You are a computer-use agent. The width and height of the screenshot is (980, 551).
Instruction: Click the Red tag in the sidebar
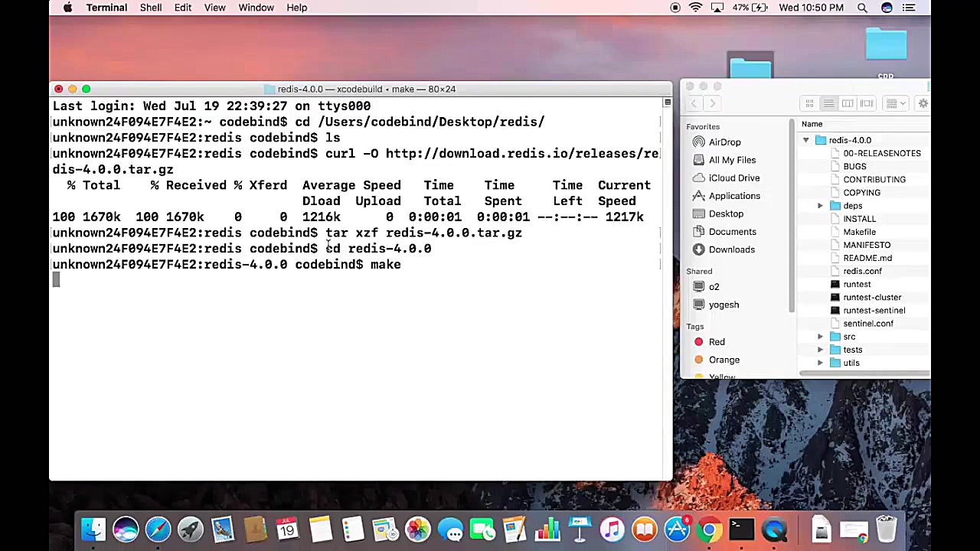717,341
